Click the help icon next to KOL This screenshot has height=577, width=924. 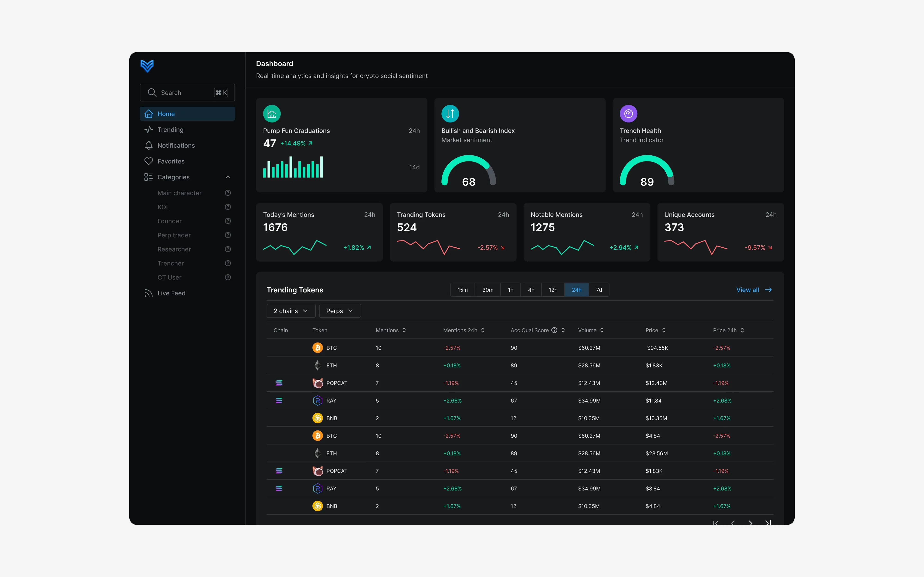pyautogui.click(x=228, y=207)
